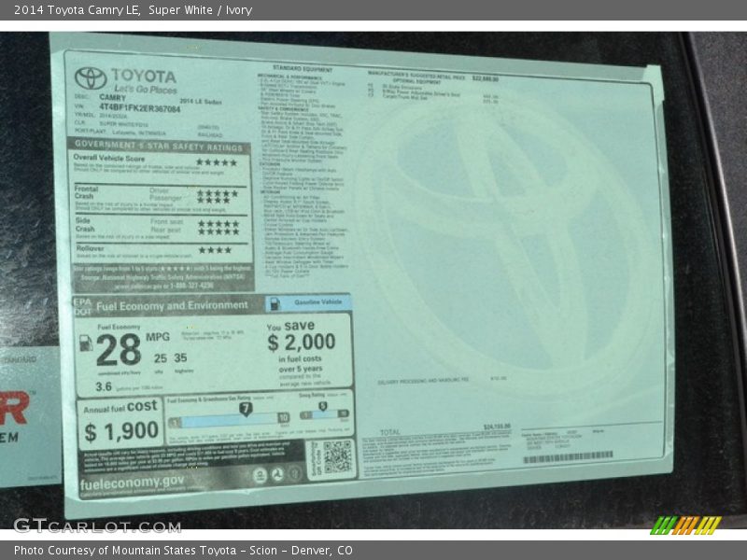747x560 pixels.
Task: Click the 'Let's Go Places' slogan
Action: [x=146, y=89]
